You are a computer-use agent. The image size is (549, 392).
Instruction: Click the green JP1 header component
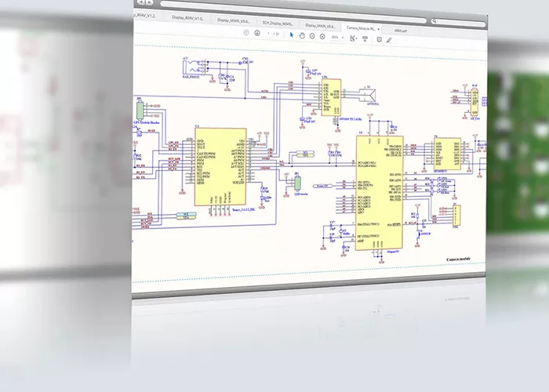(140, 110)
